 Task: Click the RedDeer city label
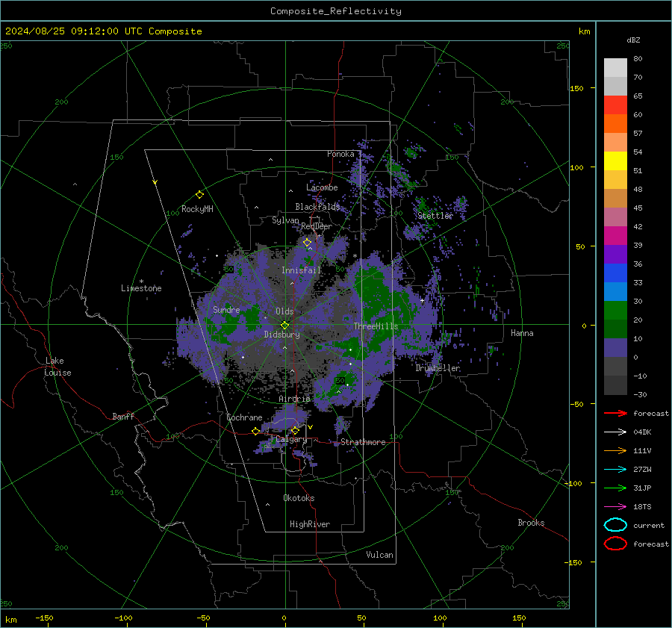point(317,226)
